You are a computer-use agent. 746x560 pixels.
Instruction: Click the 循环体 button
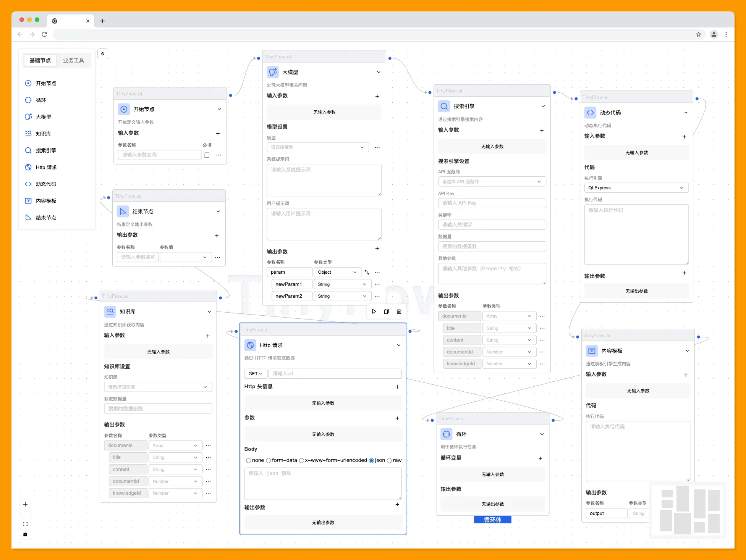(x=492, y=520)
